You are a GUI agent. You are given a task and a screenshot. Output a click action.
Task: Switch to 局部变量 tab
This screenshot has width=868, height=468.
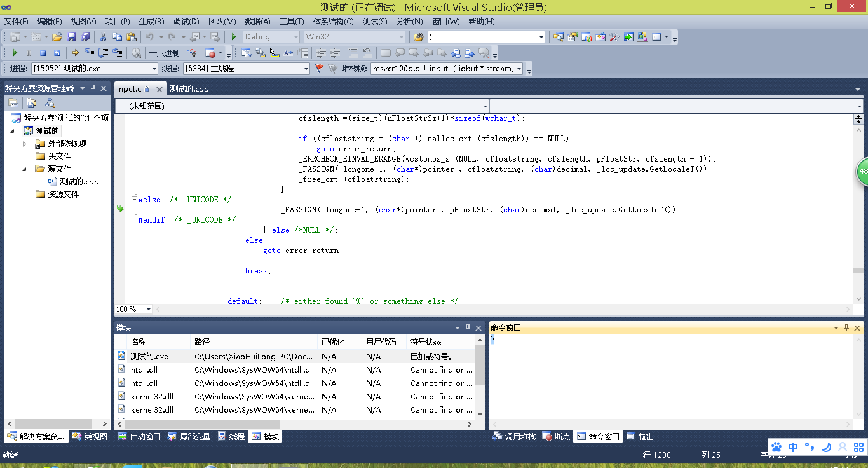click(x=189, y=436)
